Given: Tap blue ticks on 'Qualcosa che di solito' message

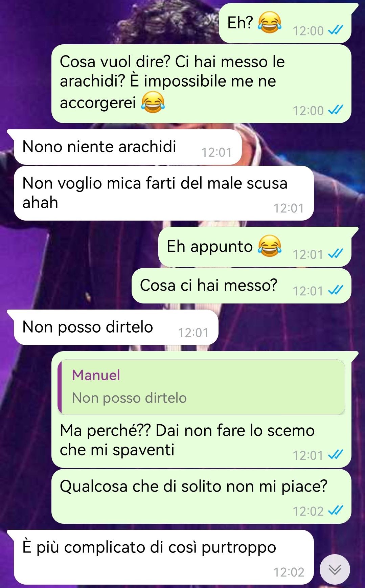Looking at the screenshot, I should [x=336, y=511].
